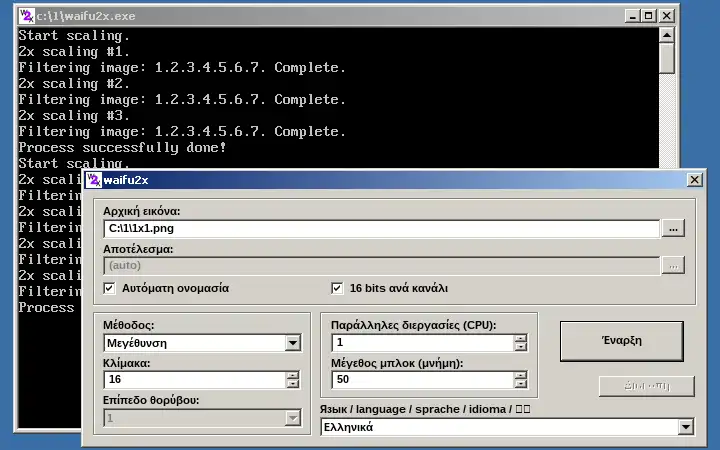The height and width of the screenshot is (450, 720).
Task: Click the Κλίμακα input field showing 16
Action: [195, 379]
